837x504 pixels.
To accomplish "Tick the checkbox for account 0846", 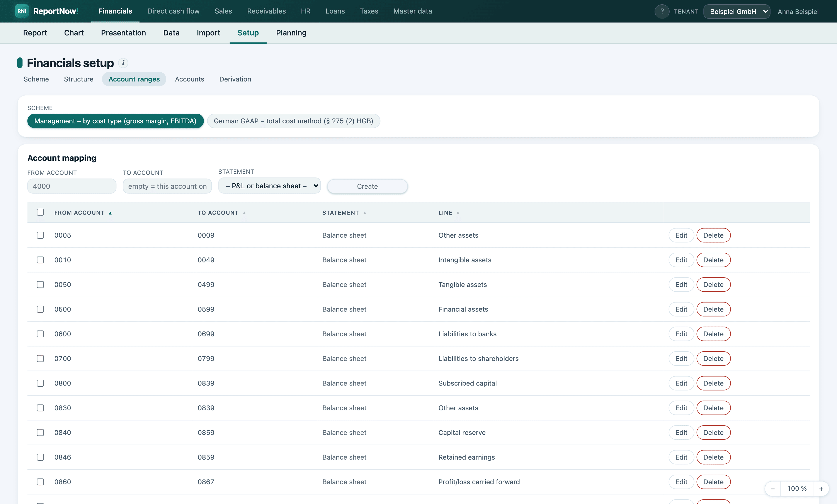I will (40, 457).
